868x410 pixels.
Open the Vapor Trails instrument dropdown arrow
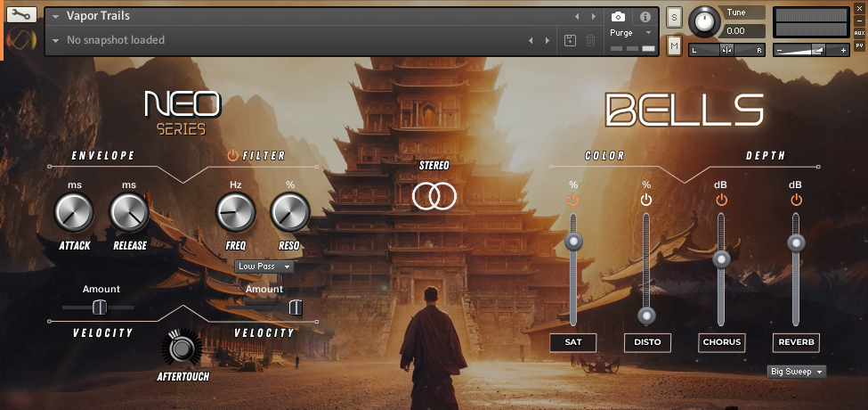tap(56, 17)
